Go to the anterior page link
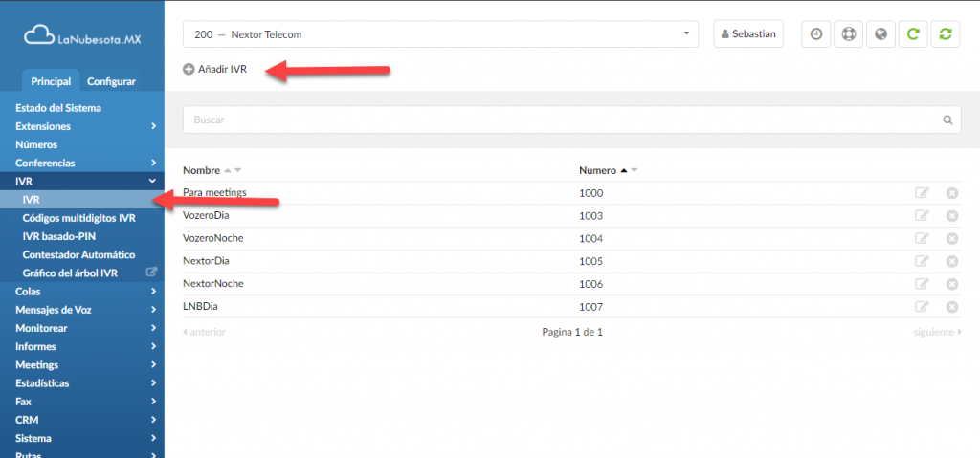 tap(205, 332)
